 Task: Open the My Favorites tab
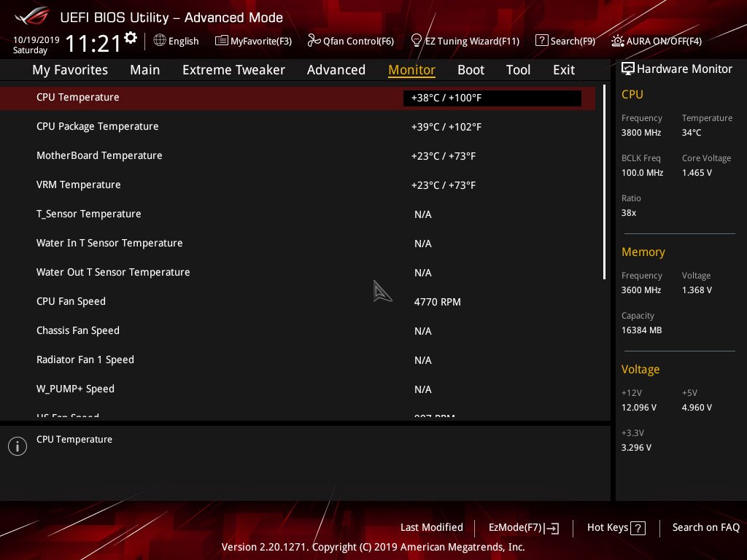pos(70,70)
